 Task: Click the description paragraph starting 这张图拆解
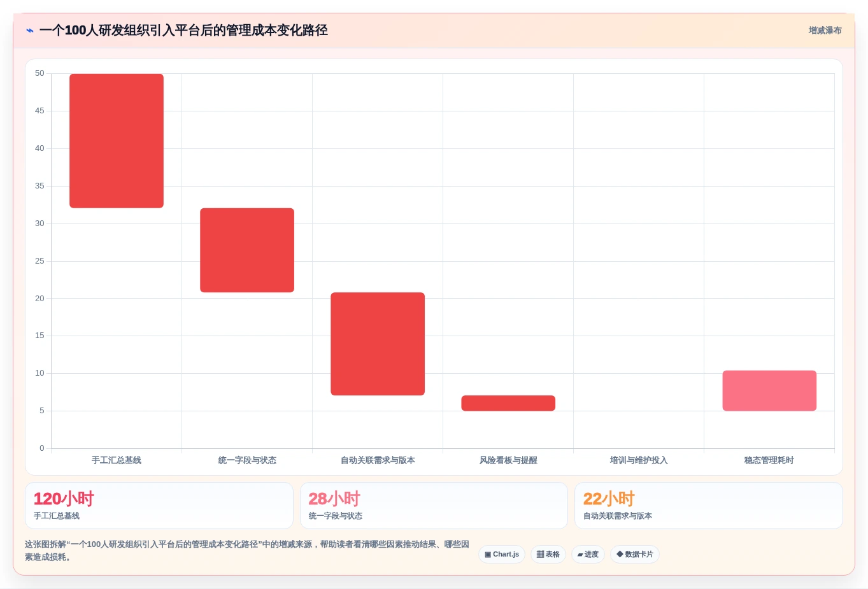pos(247,551)
